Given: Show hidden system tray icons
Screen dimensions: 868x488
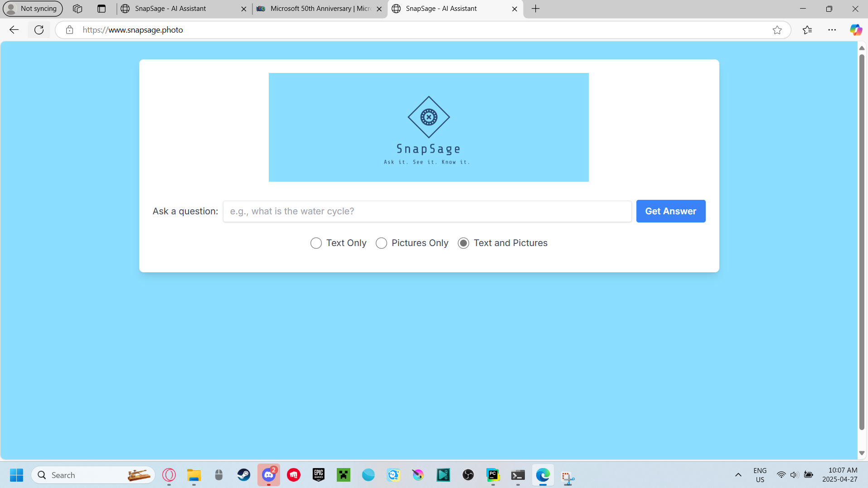Looking at the screenshot, I should pos(738,475).
